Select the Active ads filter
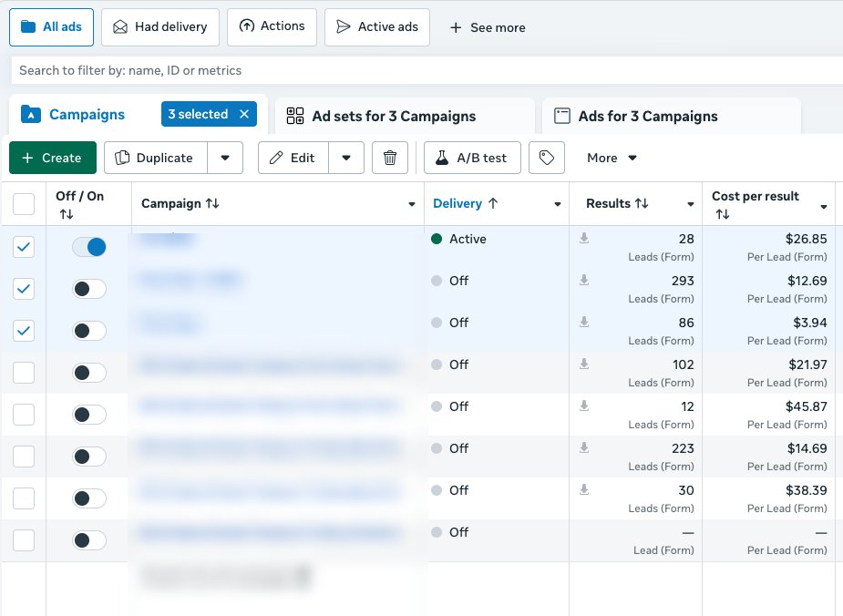 pyautogui.click(x=377, y=26)
